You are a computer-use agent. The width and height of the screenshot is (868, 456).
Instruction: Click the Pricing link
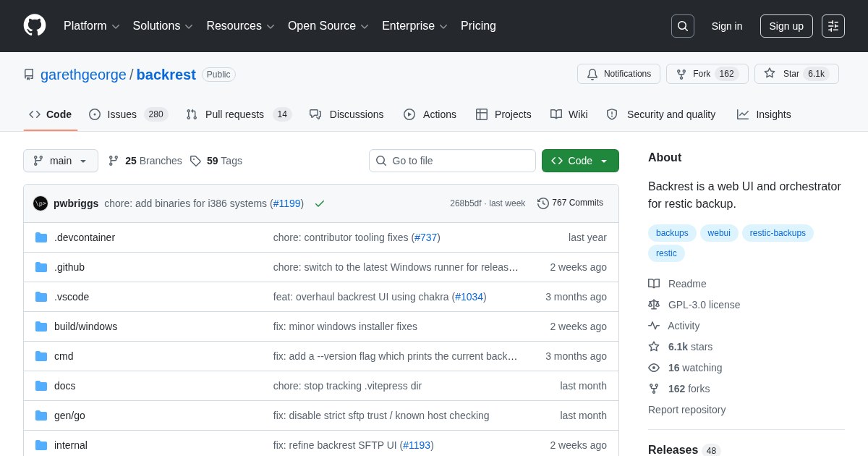(x=478, y=26)
